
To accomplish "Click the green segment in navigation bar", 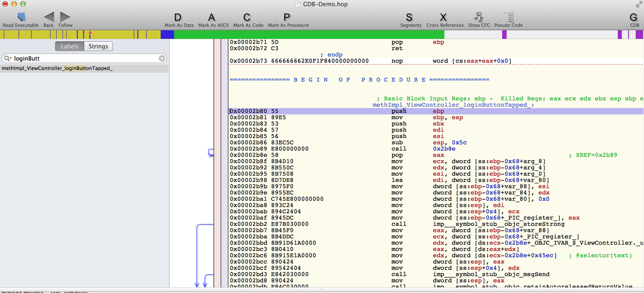I will [x=308, y=35].
